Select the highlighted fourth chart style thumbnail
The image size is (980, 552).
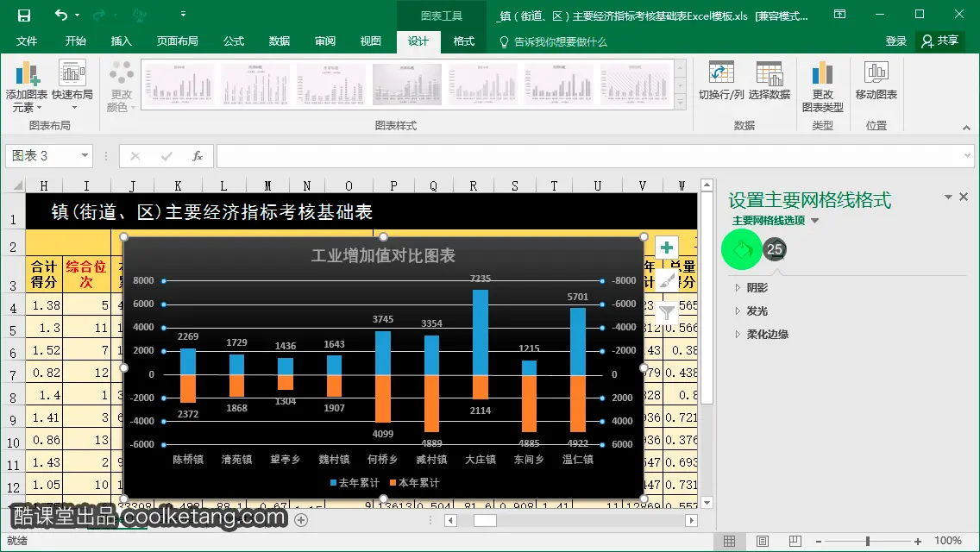[407, 85]
